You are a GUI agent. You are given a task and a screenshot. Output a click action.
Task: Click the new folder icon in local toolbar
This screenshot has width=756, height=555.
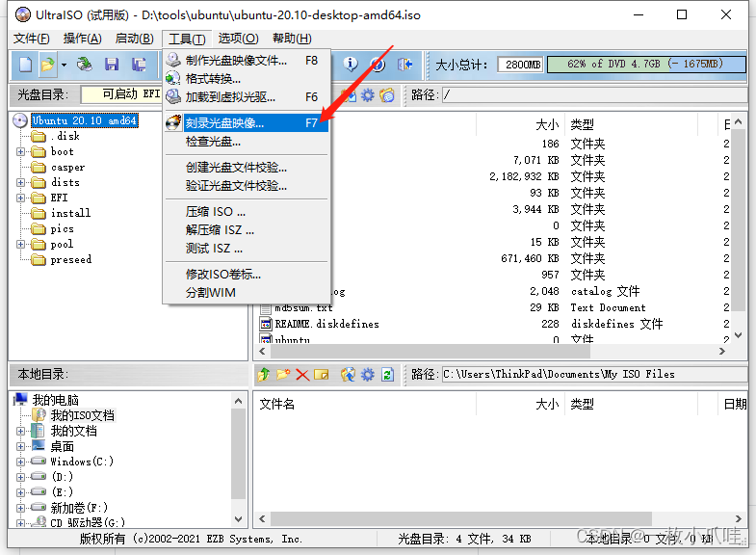283,374
